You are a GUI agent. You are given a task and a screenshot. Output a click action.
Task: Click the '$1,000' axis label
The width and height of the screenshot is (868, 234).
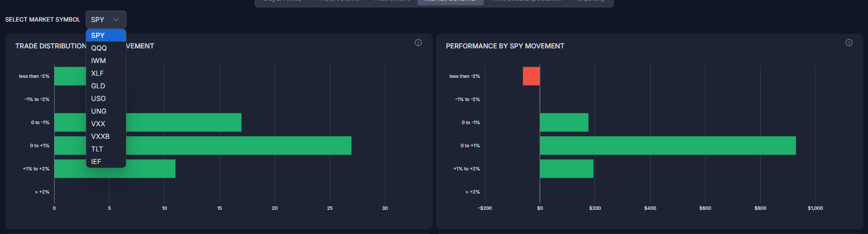point(815,208)
